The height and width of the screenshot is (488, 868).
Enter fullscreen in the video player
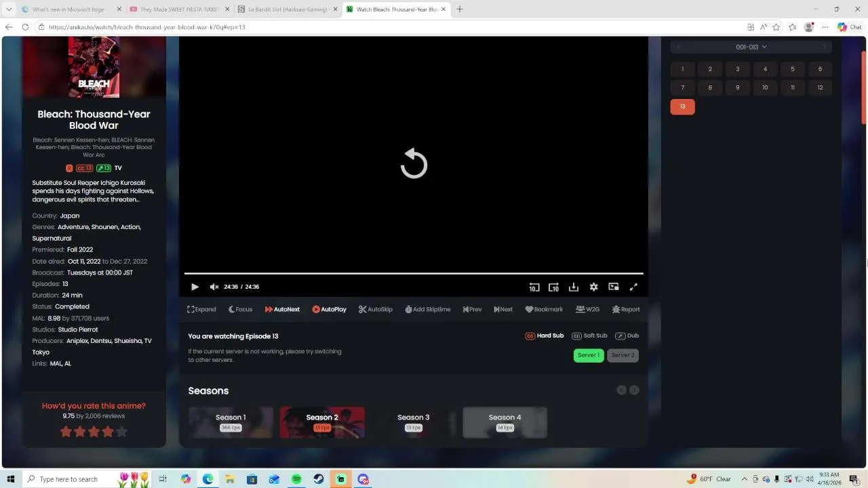[633, 287]
